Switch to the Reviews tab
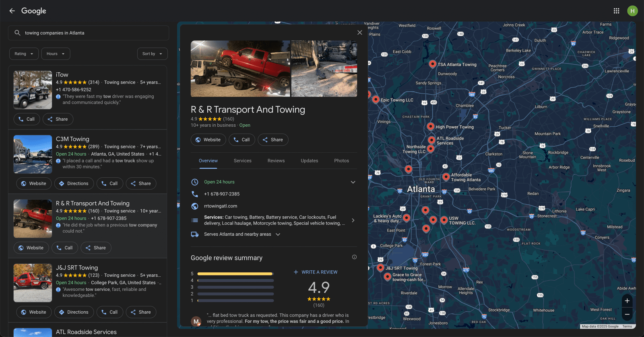644x337 pixels. point(276,160)
